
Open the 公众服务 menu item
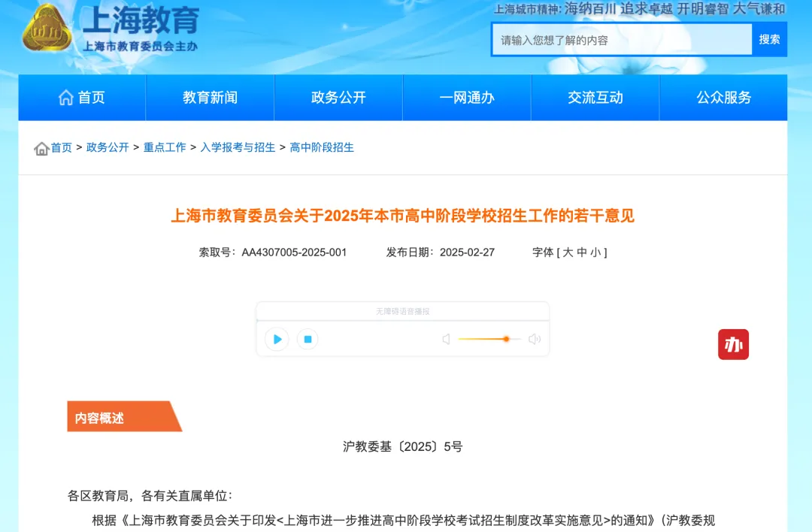tap(723, 97)
